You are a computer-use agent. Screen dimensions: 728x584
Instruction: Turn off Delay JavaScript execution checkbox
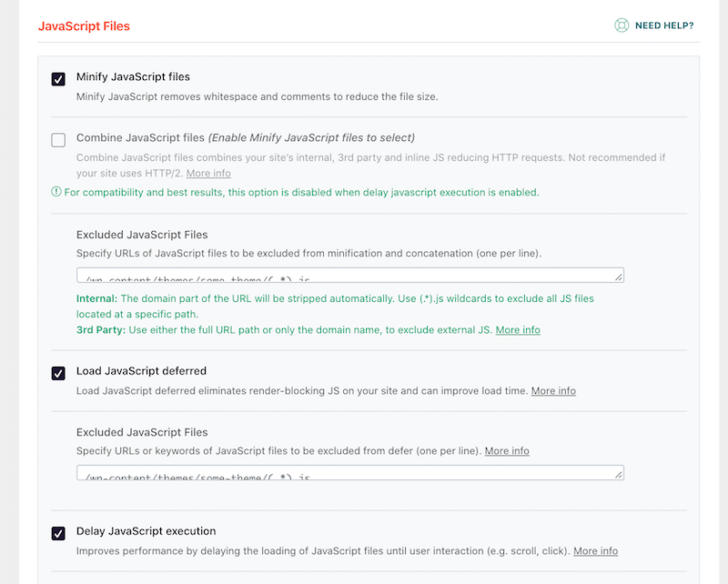click(x=58, y=533)
